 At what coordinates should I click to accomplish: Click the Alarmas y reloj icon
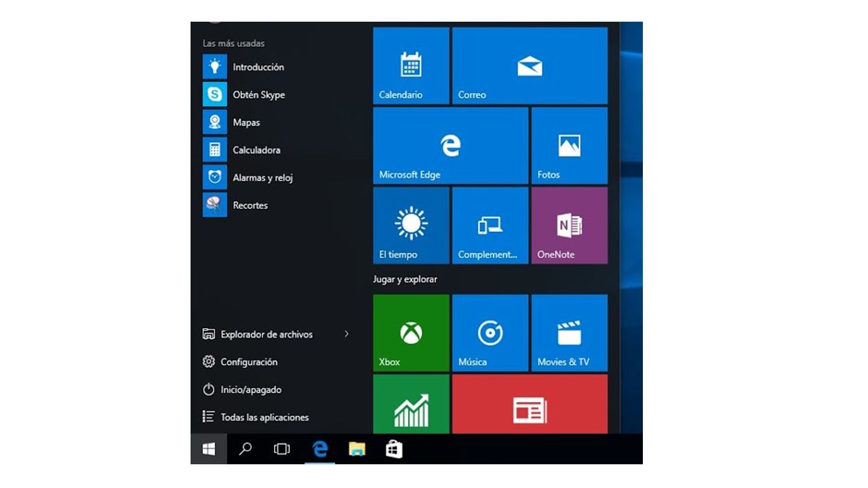point(215,178)
